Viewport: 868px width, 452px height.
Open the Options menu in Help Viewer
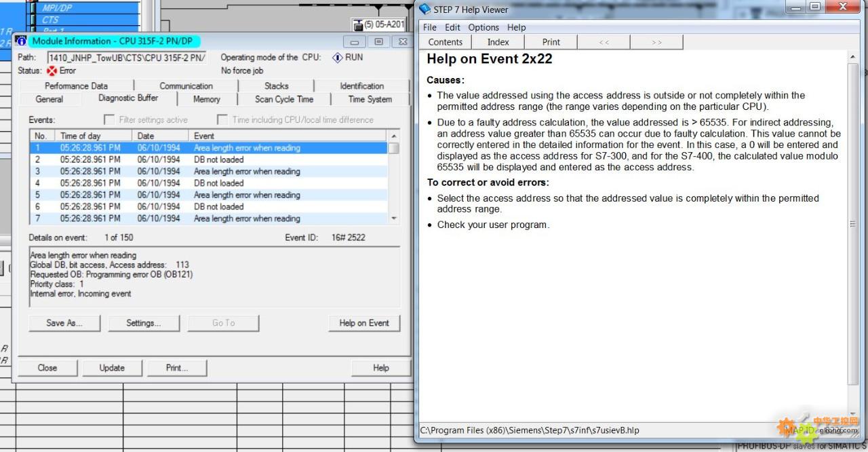click(x=484, y=27)
